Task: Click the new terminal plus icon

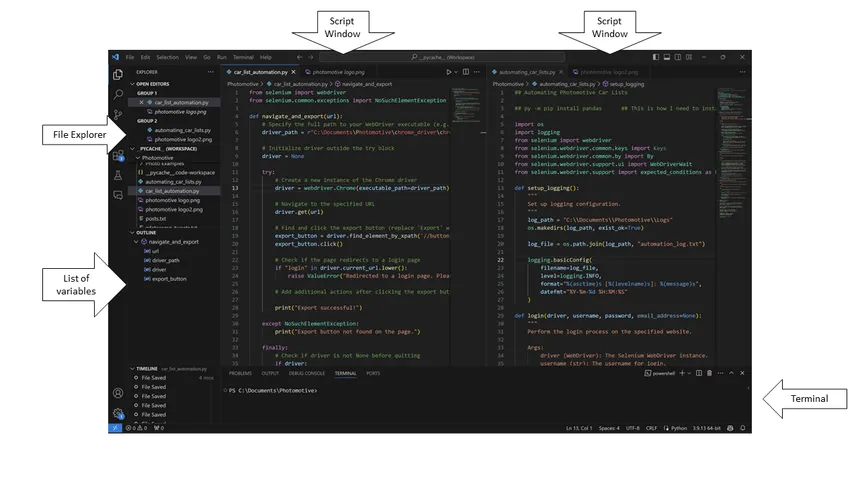Action: 682,373
